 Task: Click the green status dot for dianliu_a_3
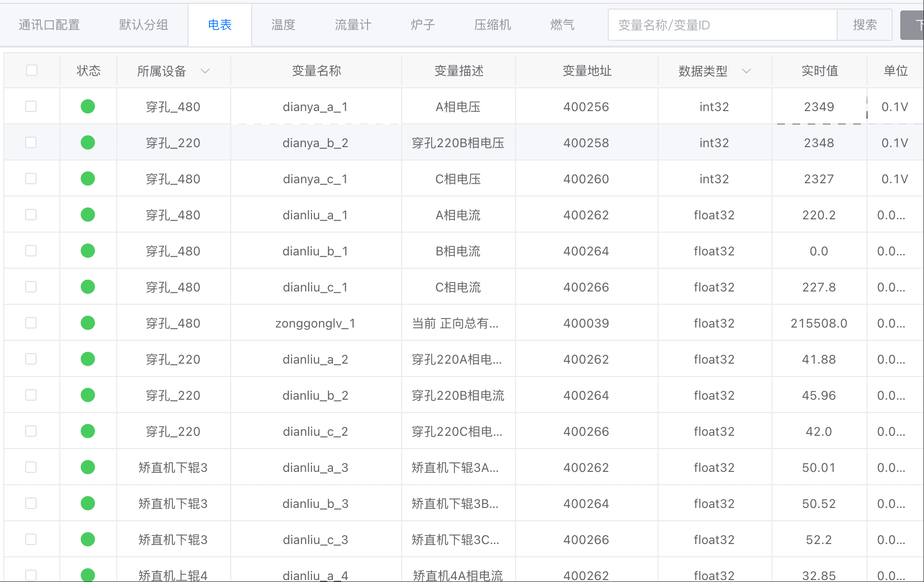[x=88, y=467]
